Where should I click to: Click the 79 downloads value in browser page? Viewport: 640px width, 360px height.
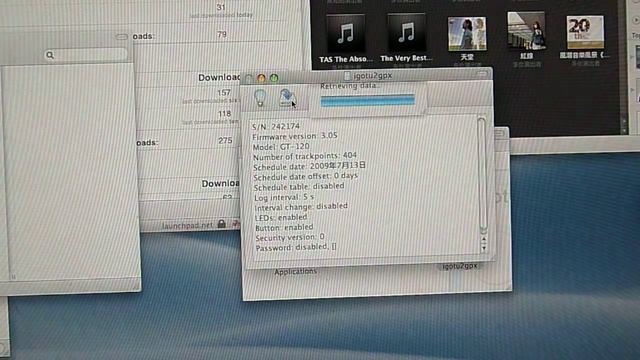coord(222,35)
